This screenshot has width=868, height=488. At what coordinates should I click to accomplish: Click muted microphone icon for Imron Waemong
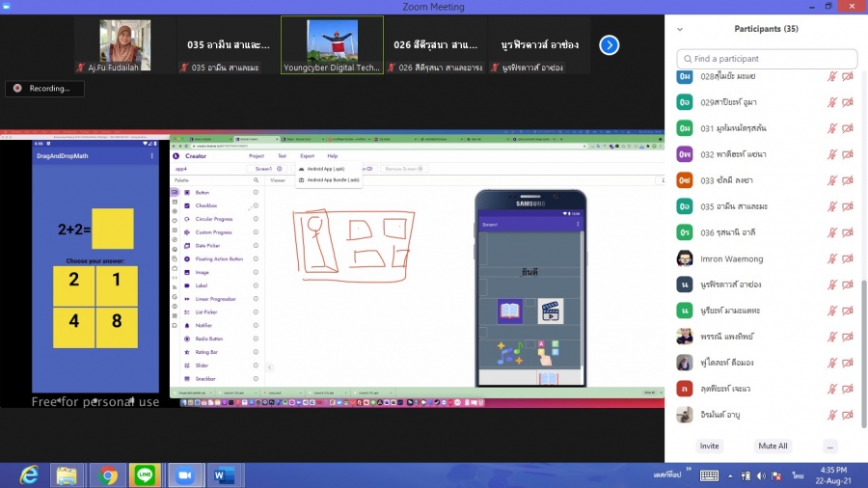click(x=831, y=258)
